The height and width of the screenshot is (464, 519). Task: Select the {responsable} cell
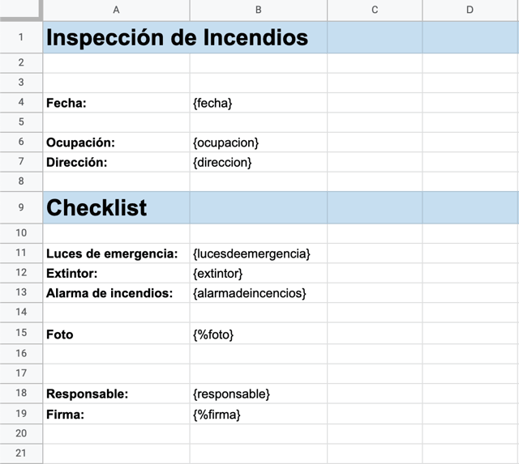tap(258, 394)
